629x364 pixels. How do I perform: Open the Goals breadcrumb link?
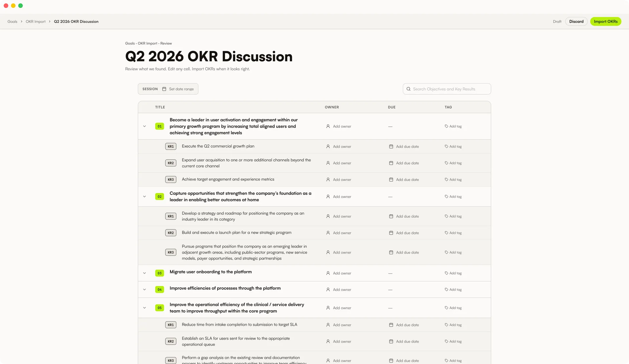pos(12,22)
